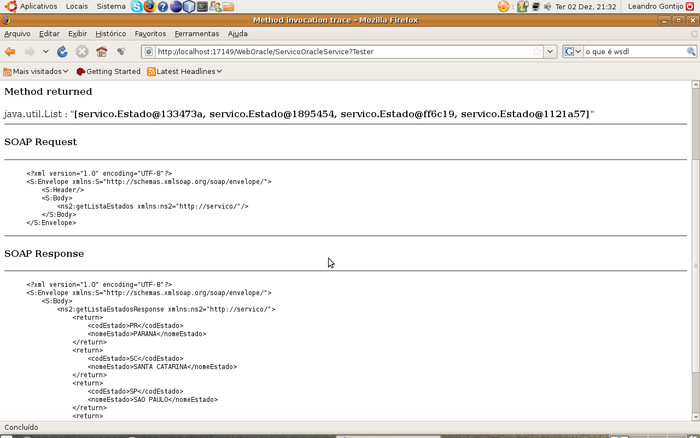This screenshot has height=438, width=700.
Task: Launch the Terminal from the top panel
Action: (202, 7)
